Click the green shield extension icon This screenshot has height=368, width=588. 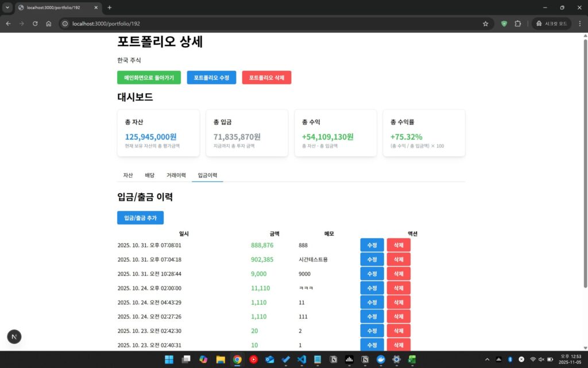(x=504, y=24)
